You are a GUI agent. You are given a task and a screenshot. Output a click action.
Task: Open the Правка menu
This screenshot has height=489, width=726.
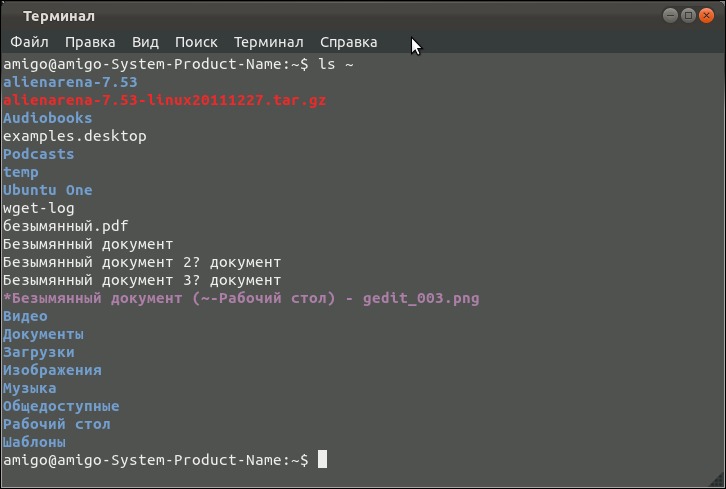point(90,42)
